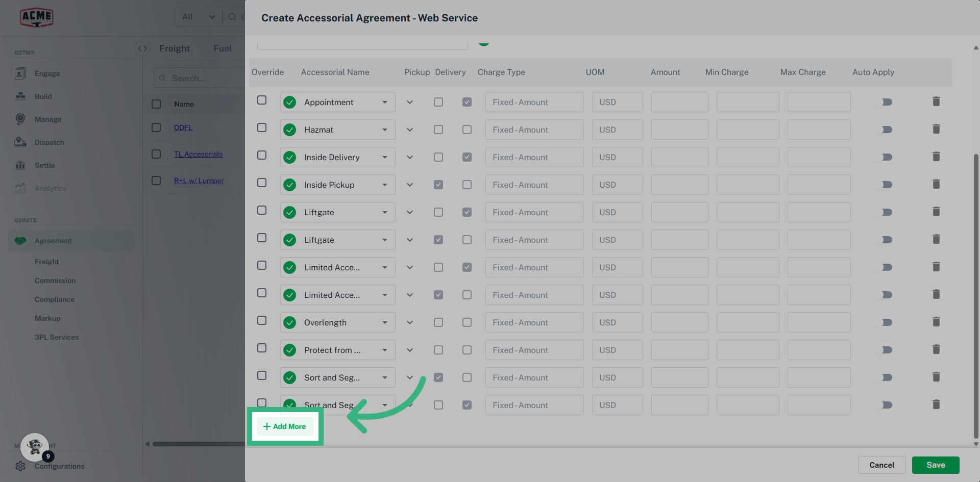Open the chat bot avatar widget
980x482 pixels.
(35, 447)
